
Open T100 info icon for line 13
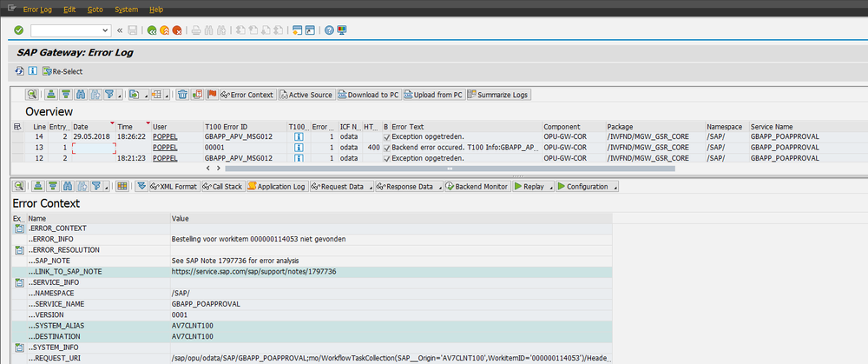(x=299, y=148)
